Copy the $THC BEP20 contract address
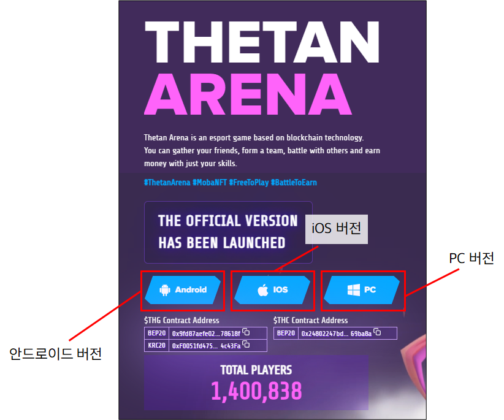 click(378, 332)
